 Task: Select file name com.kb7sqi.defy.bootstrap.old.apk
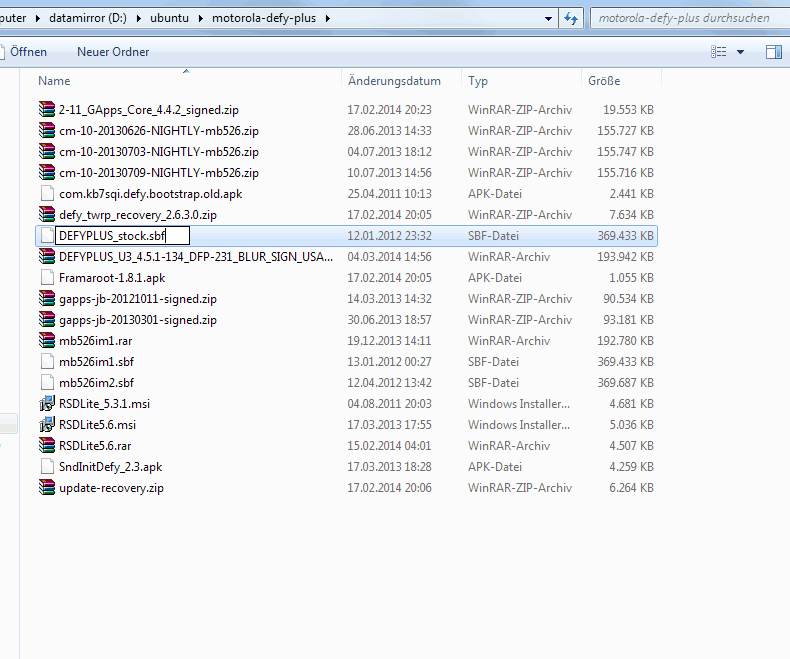(151, 194)
